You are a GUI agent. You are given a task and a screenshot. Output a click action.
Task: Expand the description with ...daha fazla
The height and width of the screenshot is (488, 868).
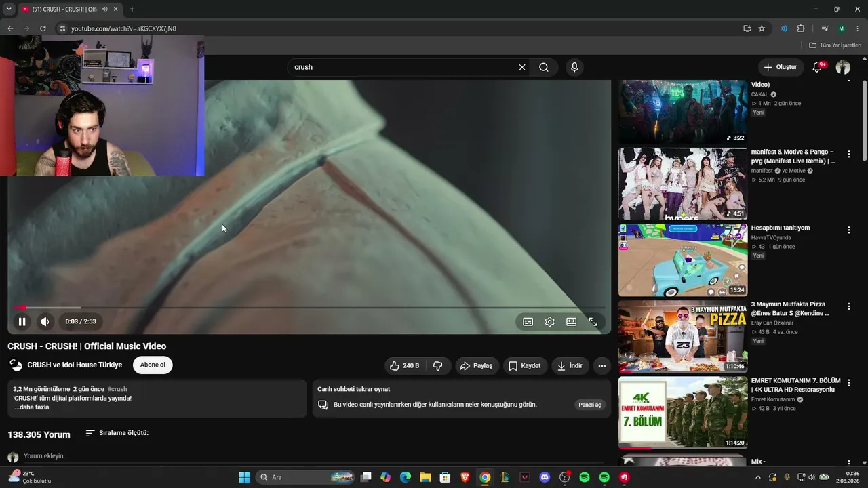(x=31, y=407)
